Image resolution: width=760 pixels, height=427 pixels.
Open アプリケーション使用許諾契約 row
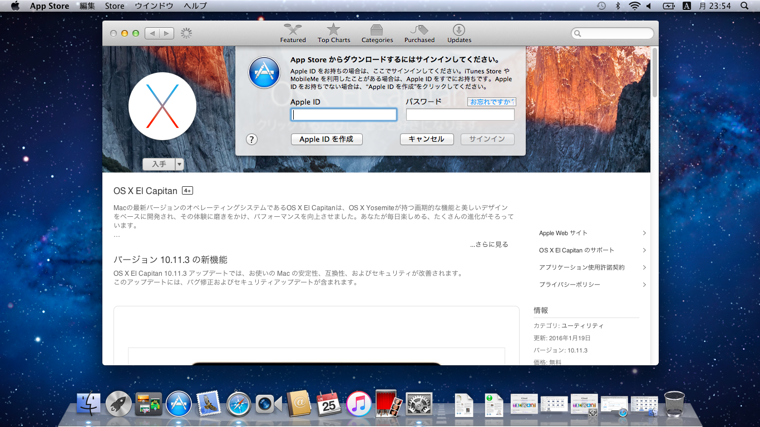[x=592, y=268]
